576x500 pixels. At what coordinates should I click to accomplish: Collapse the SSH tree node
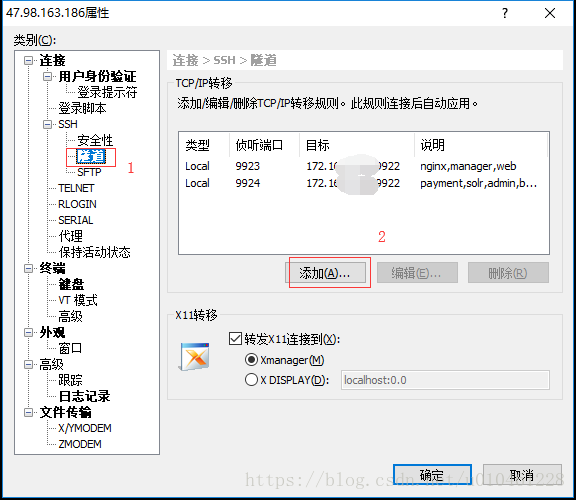click(x=47, y=124)
